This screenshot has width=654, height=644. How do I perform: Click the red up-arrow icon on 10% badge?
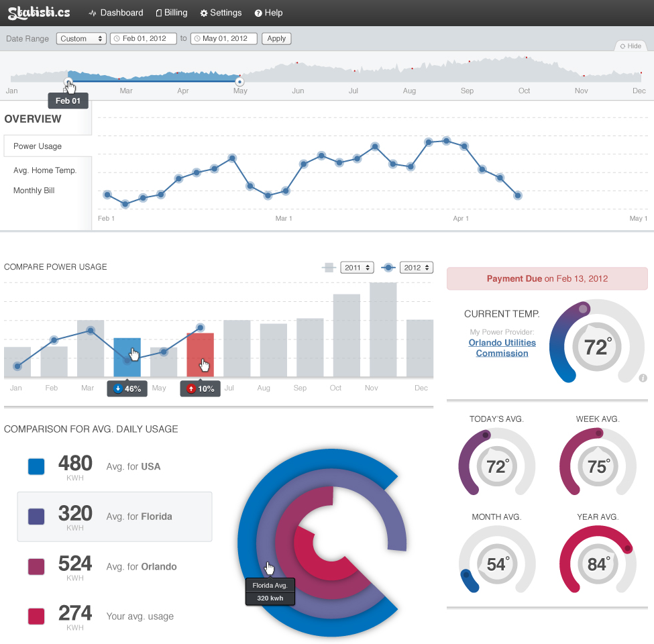pyautogui.click(x=191, y=389)
